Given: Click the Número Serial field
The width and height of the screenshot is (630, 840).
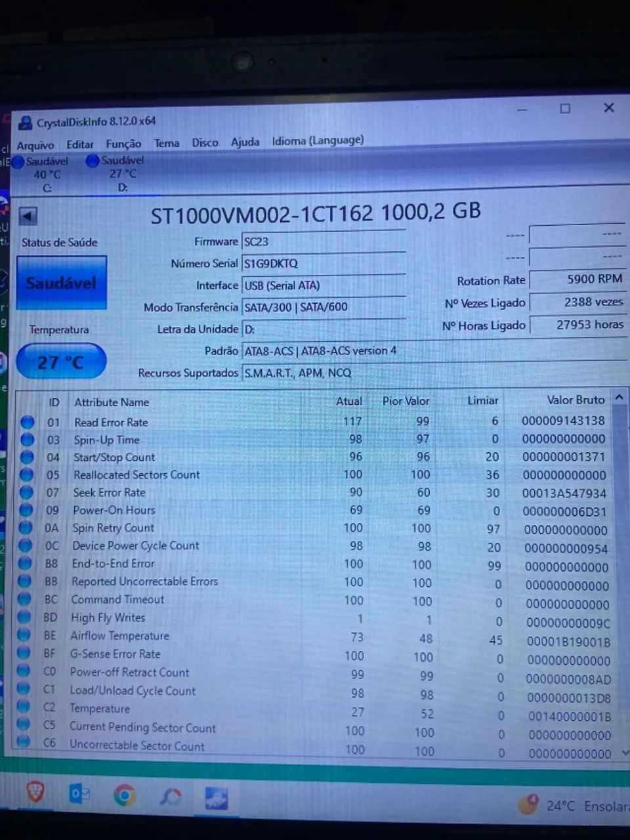Looking at the screenshot, I should [x=324, y=263].
